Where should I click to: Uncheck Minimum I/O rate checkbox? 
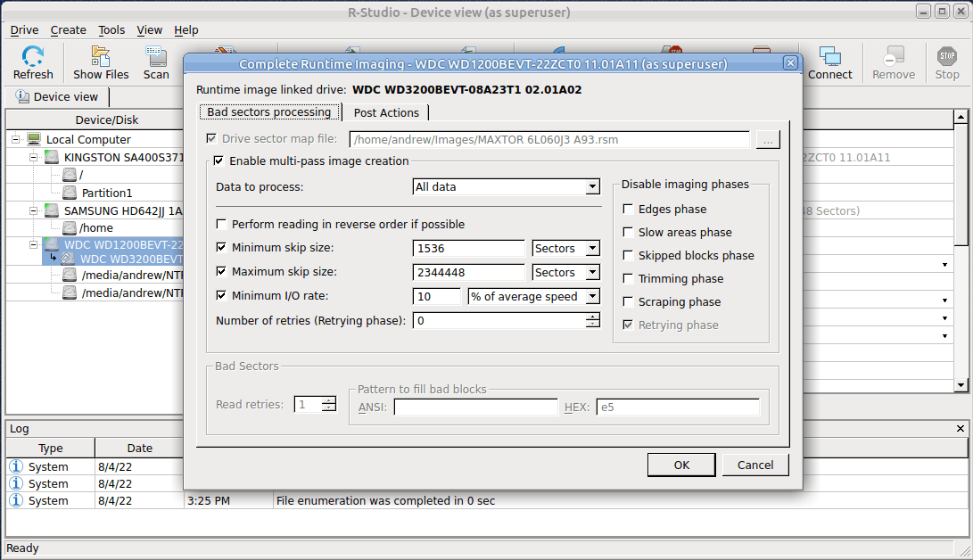221,295
